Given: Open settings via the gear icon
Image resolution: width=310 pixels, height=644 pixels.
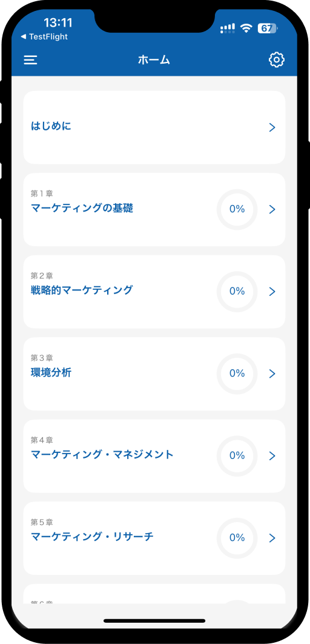Looking at the screenshot, I should click(277, 60).
